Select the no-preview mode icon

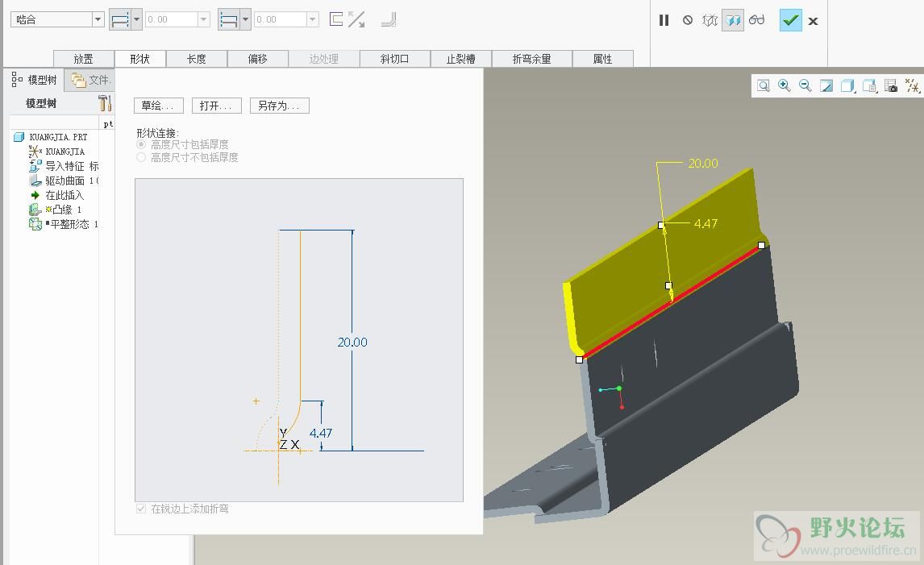coord(688,21)
